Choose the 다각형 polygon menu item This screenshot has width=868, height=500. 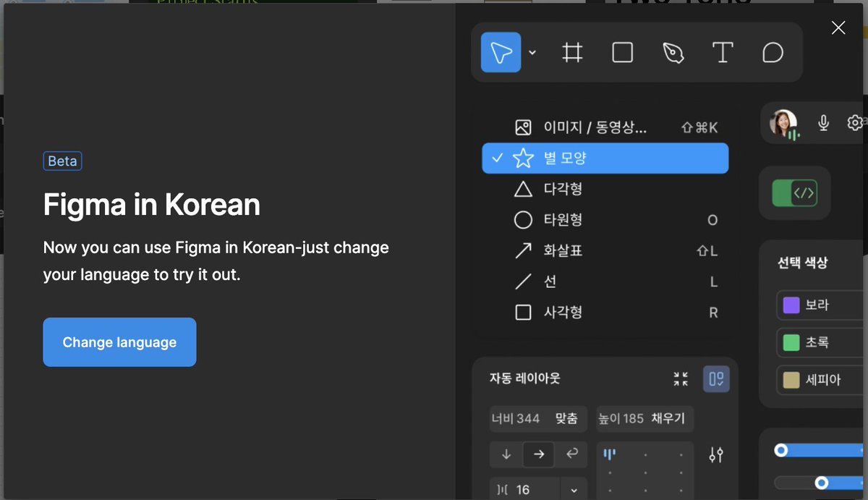(605, 189)
